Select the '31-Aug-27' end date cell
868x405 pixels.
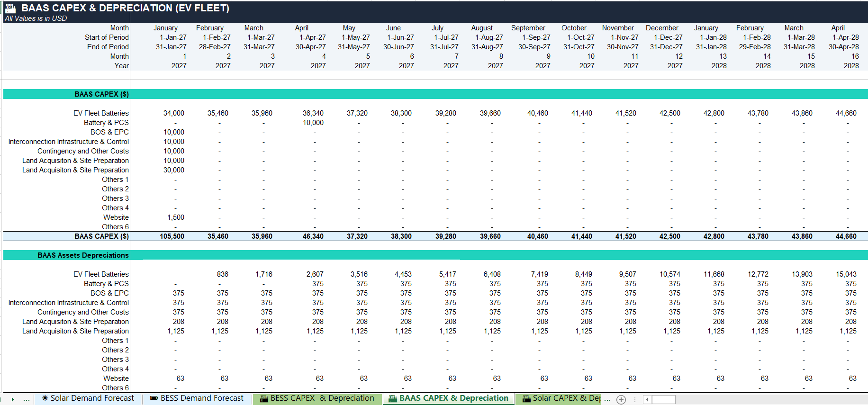tap(487, 47)
